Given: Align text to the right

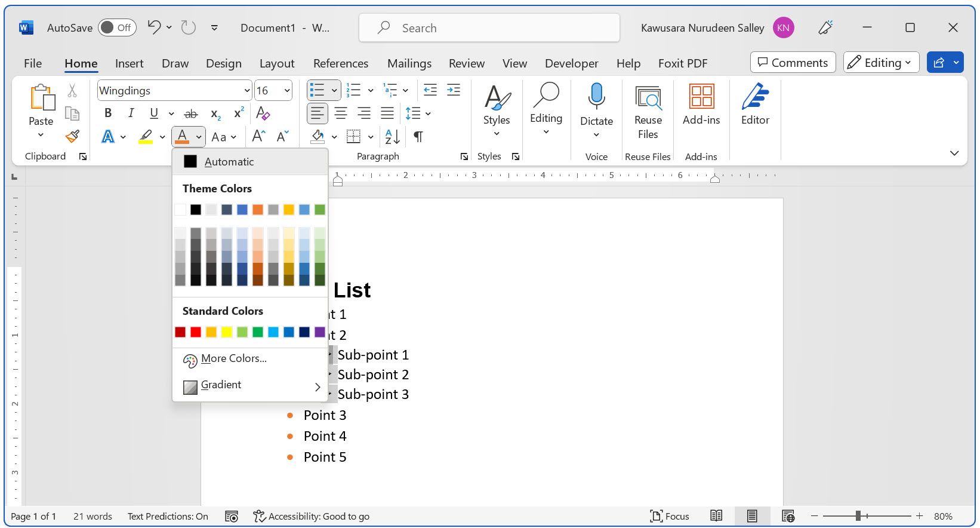Looking at the screenshot, I should coord(364,113).
